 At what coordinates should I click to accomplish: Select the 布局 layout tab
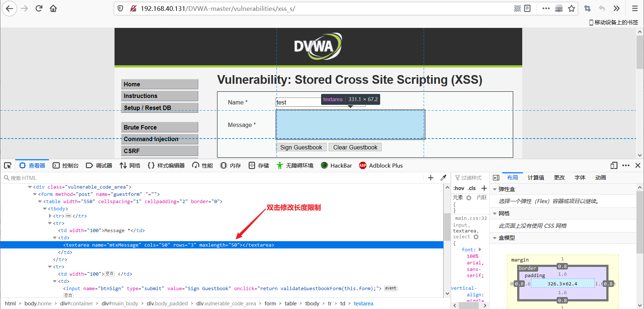[512, 178]
